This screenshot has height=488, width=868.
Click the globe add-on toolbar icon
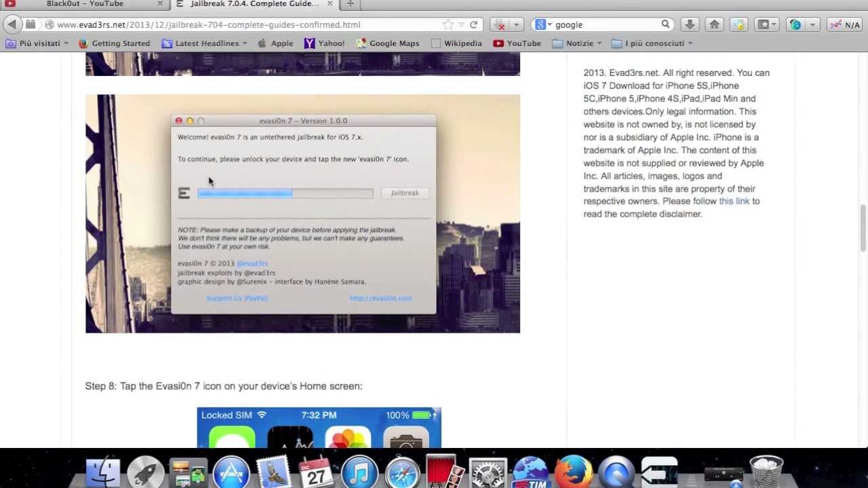(795, 24)
